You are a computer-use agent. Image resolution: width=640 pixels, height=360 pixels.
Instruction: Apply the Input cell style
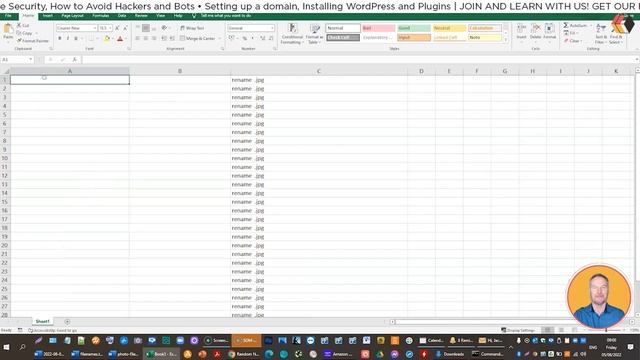click(x=414, y=38)
